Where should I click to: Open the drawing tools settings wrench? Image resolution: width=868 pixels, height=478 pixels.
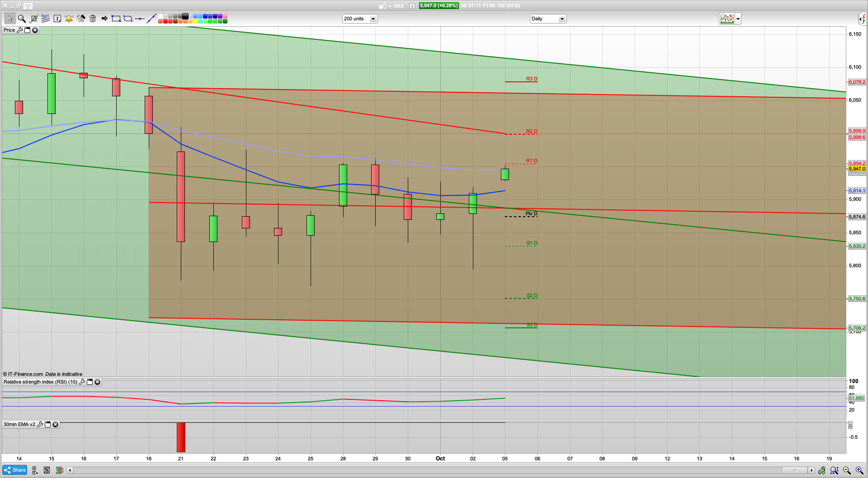pyautogui.click(x=81, y=19)
